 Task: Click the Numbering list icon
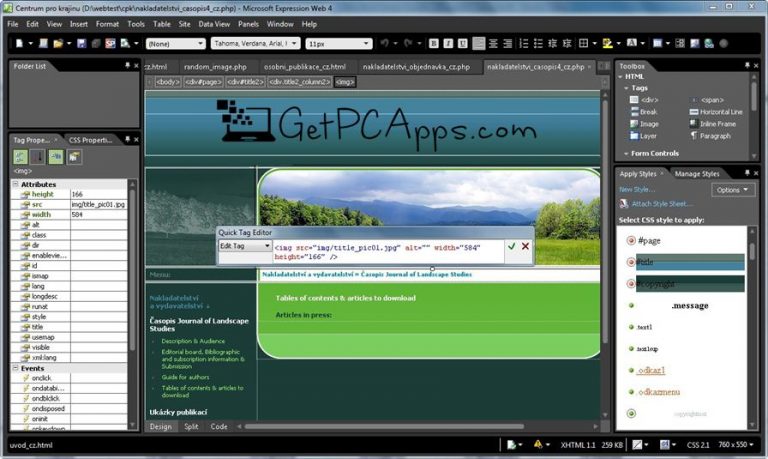[x=524, y=44]
